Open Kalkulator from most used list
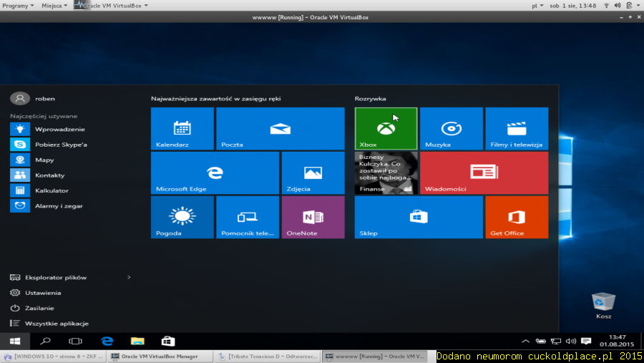 52,190
